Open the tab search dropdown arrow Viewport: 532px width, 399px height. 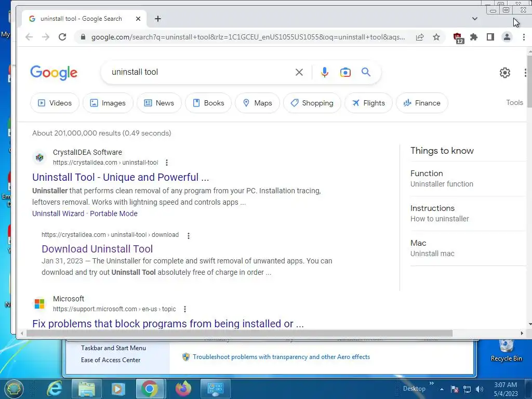475,19
